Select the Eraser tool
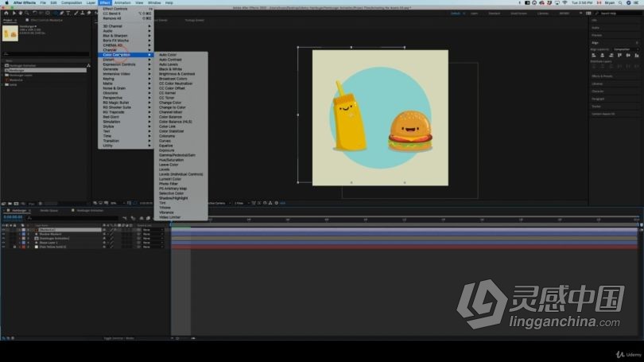644x362 pixels. (x=89, y=14)
